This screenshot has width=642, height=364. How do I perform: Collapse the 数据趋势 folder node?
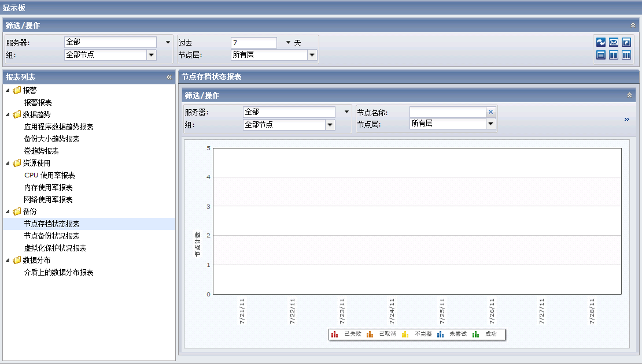pyautogui.click(x=8, y=114)
